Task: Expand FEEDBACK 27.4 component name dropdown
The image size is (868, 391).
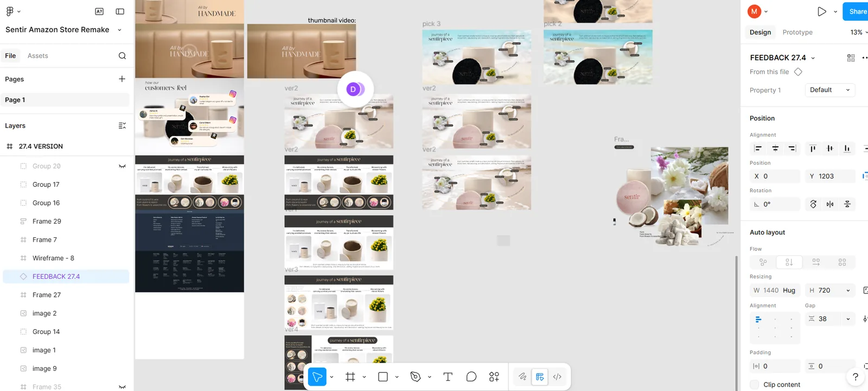Action: [813, 58]
